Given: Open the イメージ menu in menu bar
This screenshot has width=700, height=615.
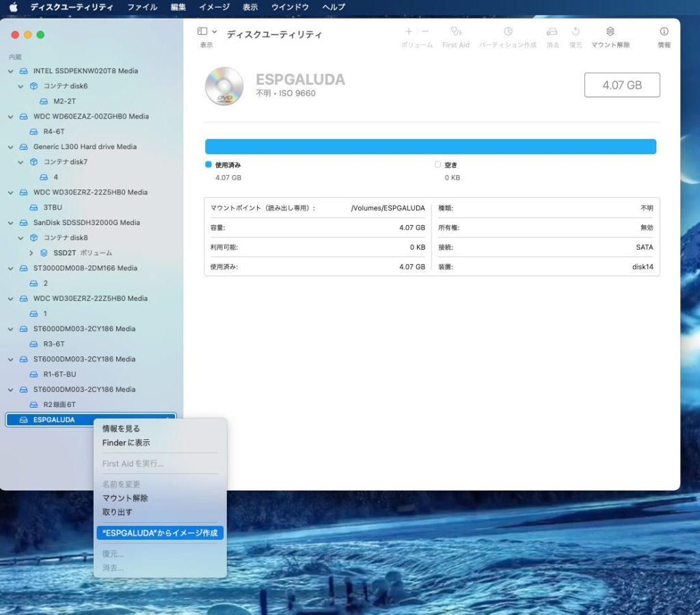Looking at the screenshot, I should (x=214, y=7).
